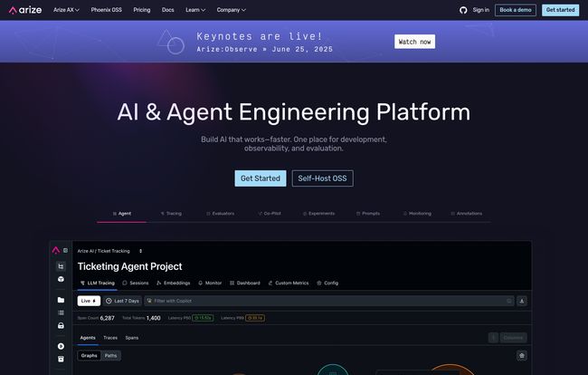
Task: Switch to Paths view
Action: coord(110,355)
